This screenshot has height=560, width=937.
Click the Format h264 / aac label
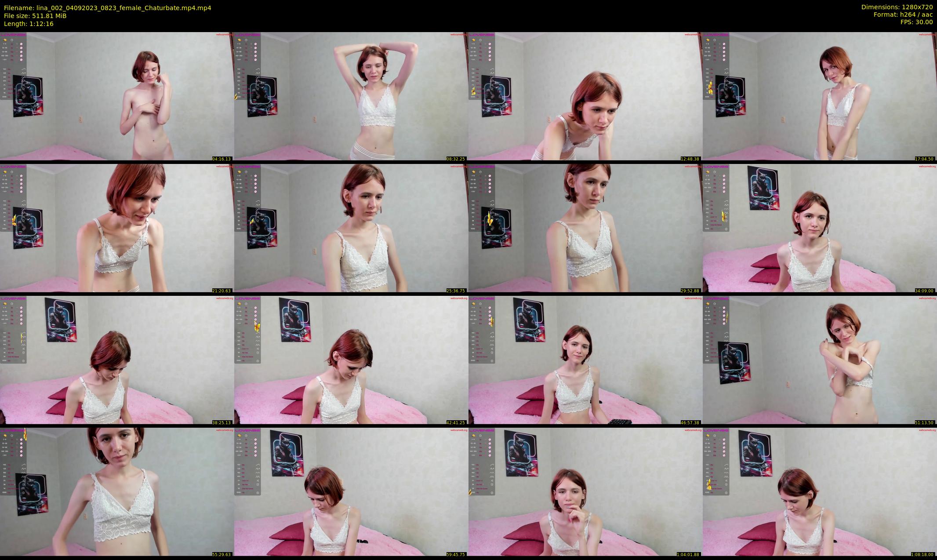(x=903, y=15)
